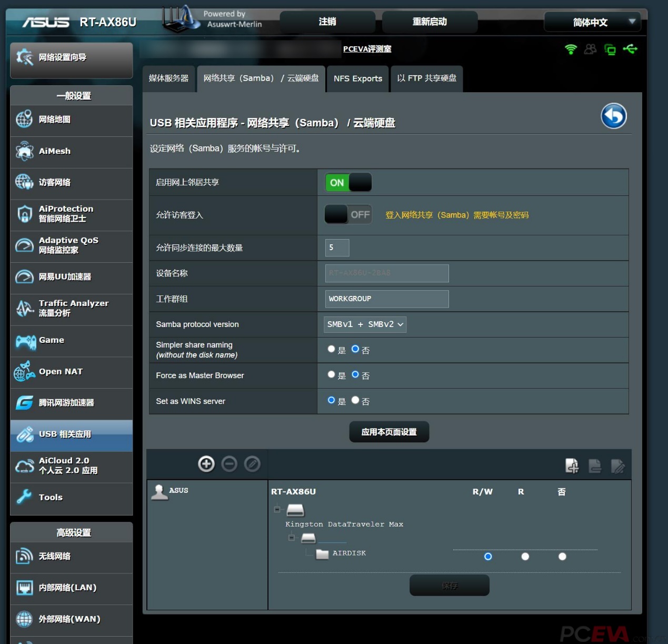Click the 应用本页面设置 button
Image resolution: width=668 pixels, height=644 pixels.
pyautogui.click(x=389, y=431)
